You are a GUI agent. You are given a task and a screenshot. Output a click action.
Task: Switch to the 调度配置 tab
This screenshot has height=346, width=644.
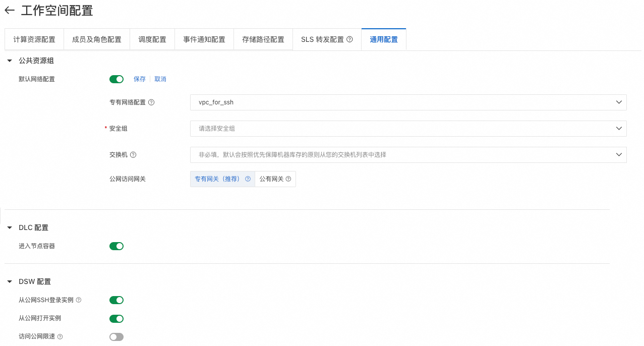tap(152, 39)
